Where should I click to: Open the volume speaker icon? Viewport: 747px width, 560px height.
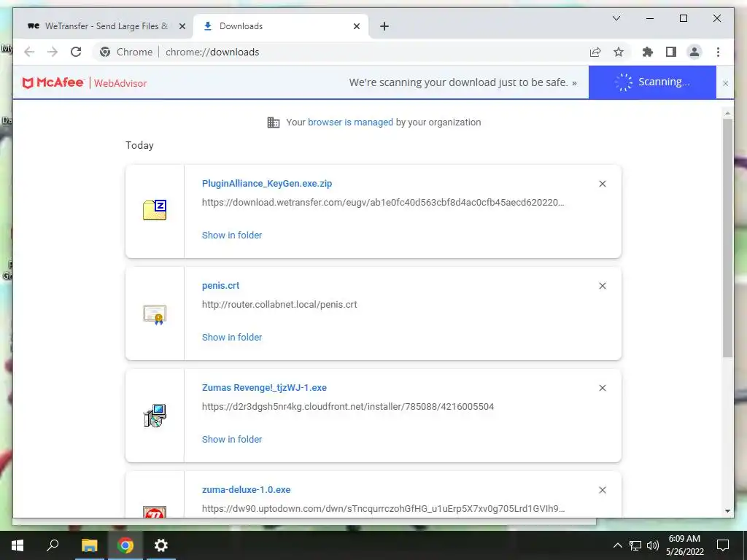click(x=653, y=545)
